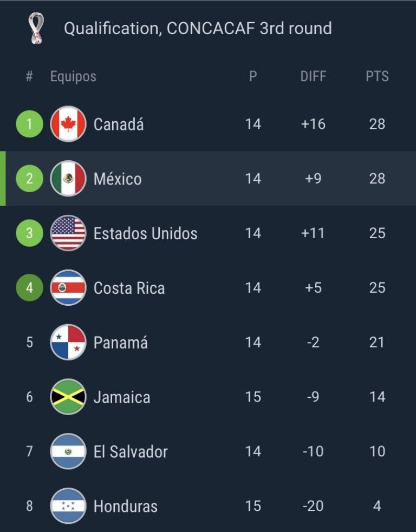Sort by the PTS column header
Screen dimensions: 416x532
(x=377, y=76)
